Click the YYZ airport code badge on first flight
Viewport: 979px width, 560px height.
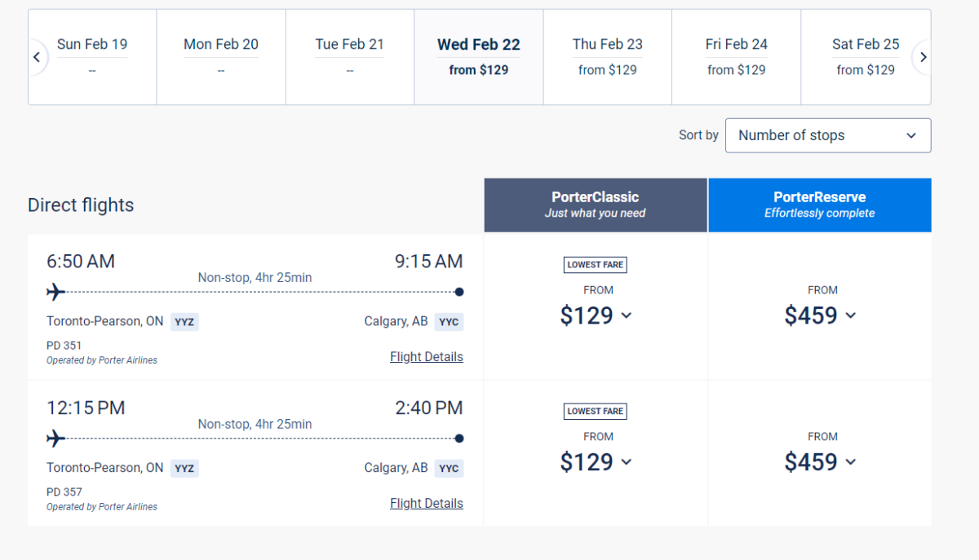coord(184,321)
